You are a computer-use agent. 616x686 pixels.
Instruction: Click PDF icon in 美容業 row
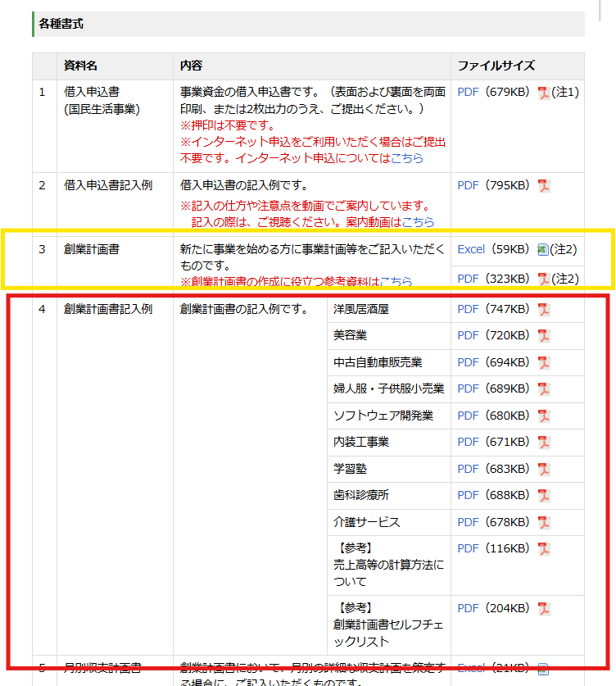(543, 336)
